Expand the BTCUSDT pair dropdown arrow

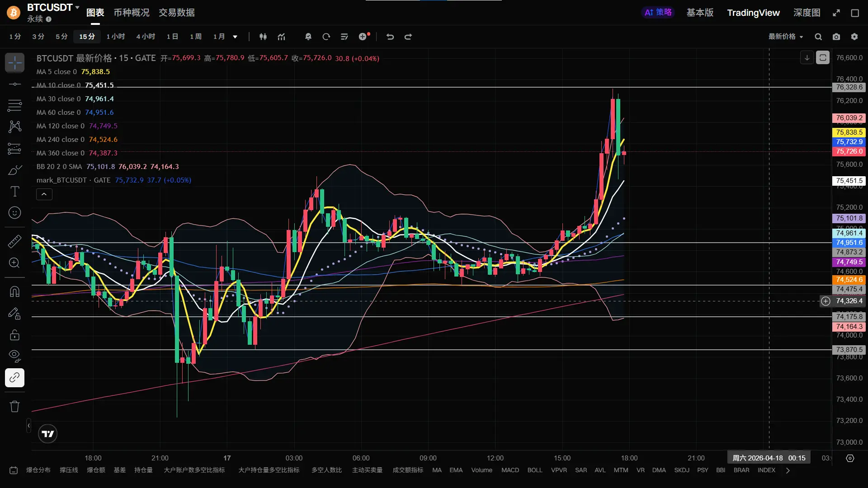pos(77,7)
